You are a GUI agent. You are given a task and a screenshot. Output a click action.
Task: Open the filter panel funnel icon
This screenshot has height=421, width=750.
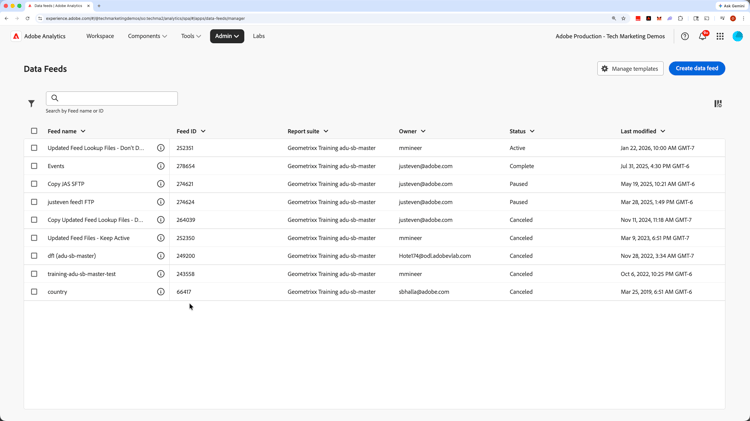[31, 103]
